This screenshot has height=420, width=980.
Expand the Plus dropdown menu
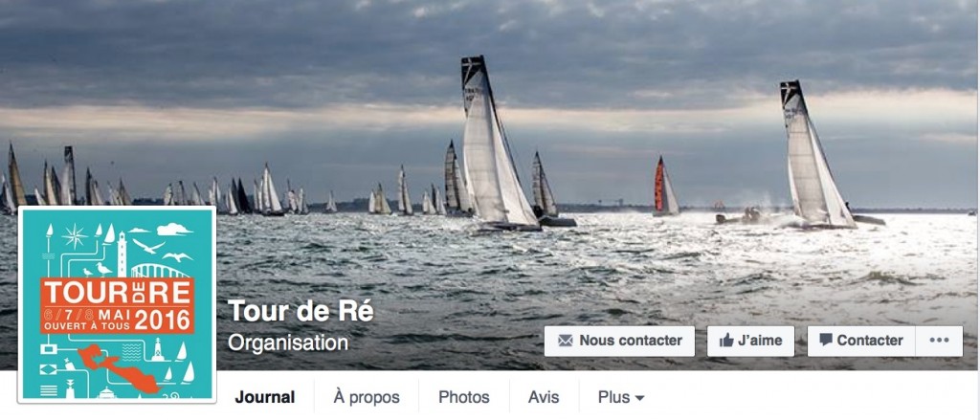(620, 397)
